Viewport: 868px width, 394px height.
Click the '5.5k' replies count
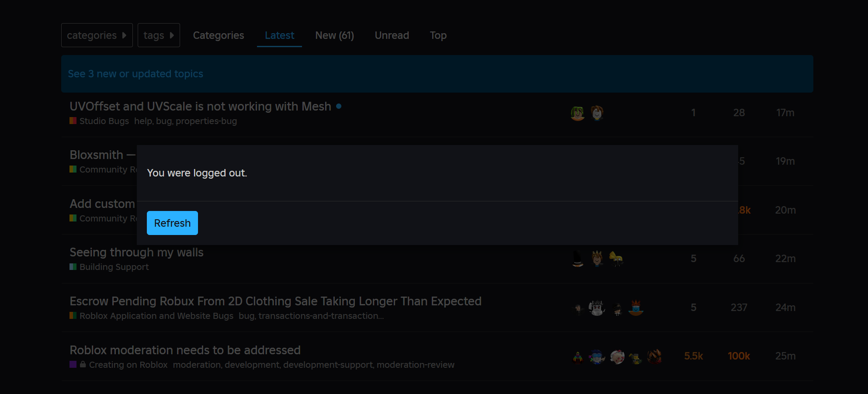(694, 356)
